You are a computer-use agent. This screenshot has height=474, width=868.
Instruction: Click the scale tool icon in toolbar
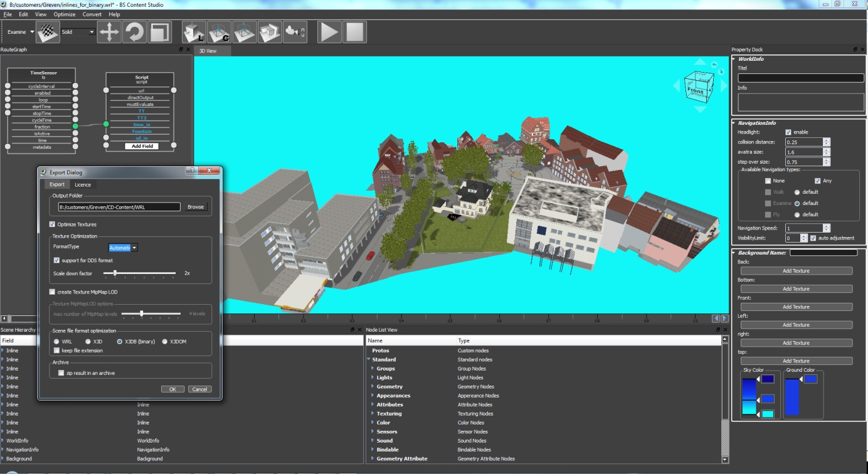[x=160, y=32]
